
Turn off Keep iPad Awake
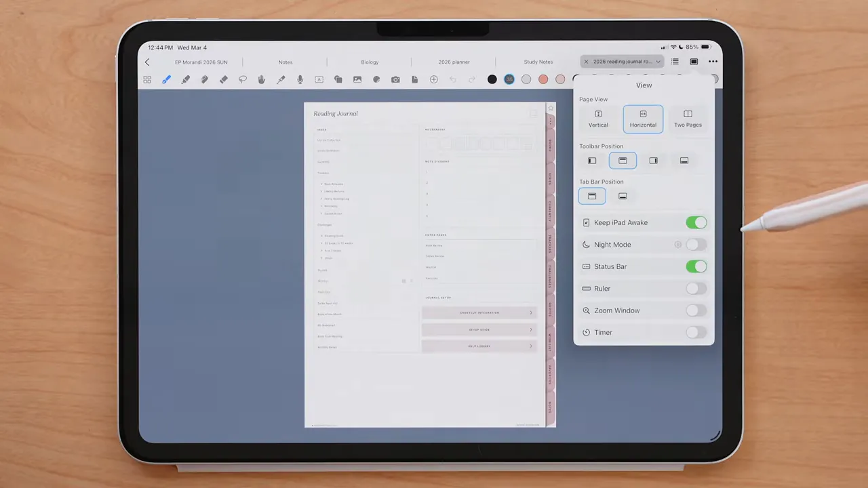tap(696, 222)
